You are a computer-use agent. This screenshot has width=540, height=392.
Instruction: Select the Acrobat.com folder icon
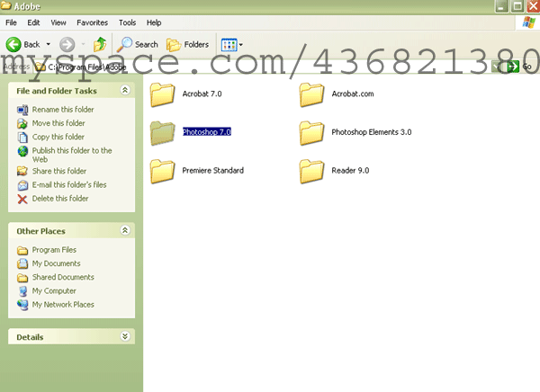[x=312, y=94]
